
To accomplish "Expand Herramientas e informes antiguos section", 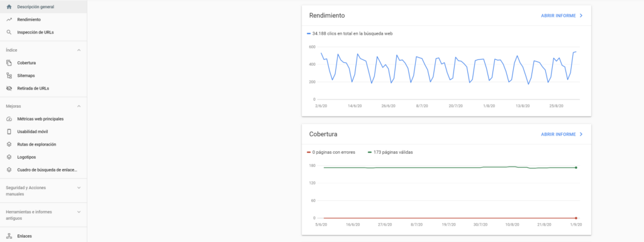I will pyautogui.click(x=79, y=212).
